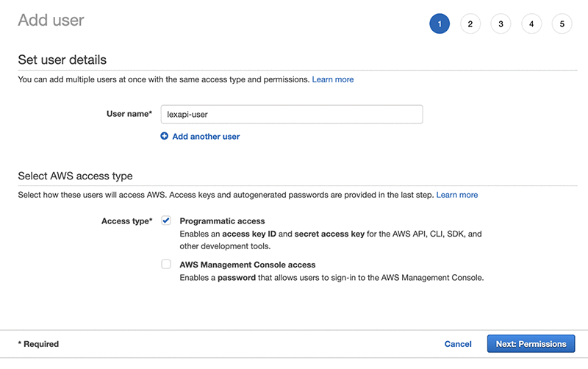Click the User name* field label
The image size is (588, 369).
point(129,114)
